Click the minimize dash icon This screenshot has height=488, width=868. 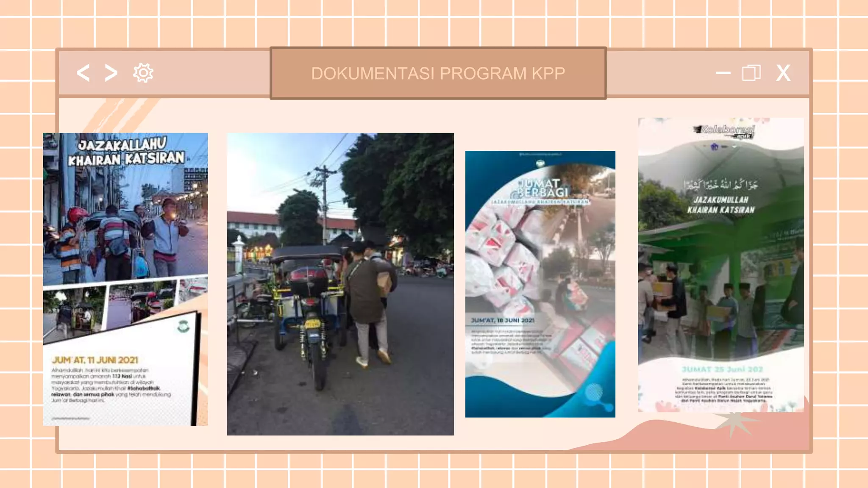(x=723, y=73)
